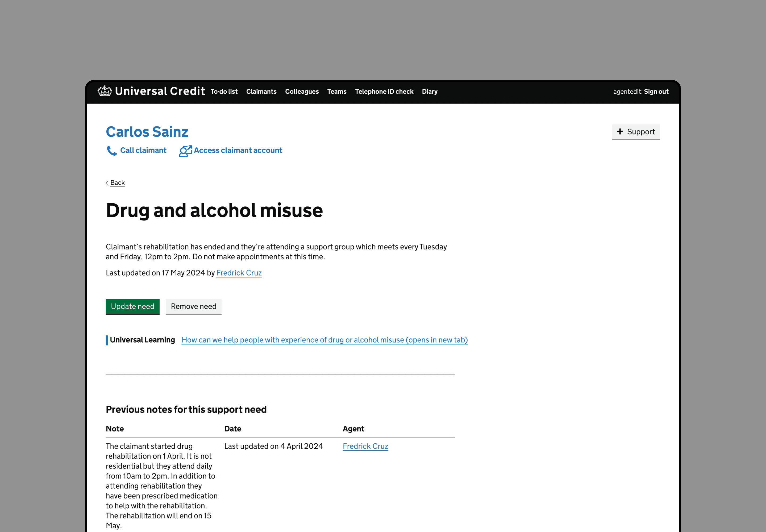Open the Carlos Sainz claimant name link

(147, 132)
